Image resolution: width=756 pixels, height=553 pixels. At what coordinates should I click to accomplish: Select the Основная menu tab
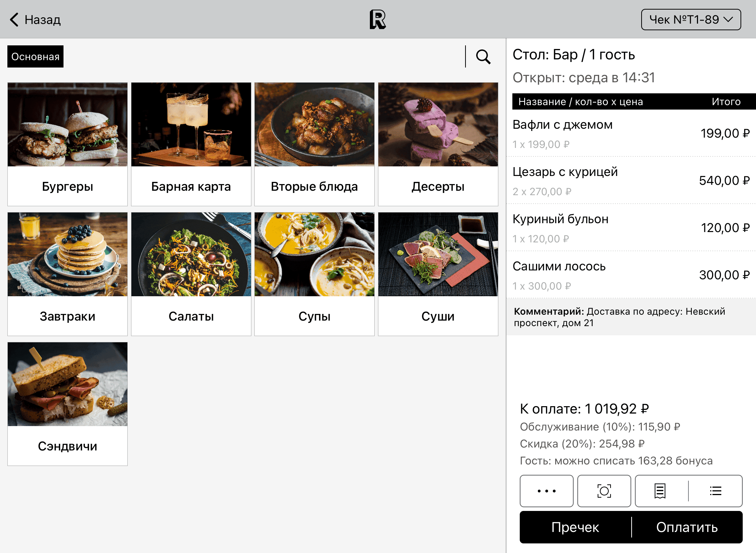pos(35,57)
